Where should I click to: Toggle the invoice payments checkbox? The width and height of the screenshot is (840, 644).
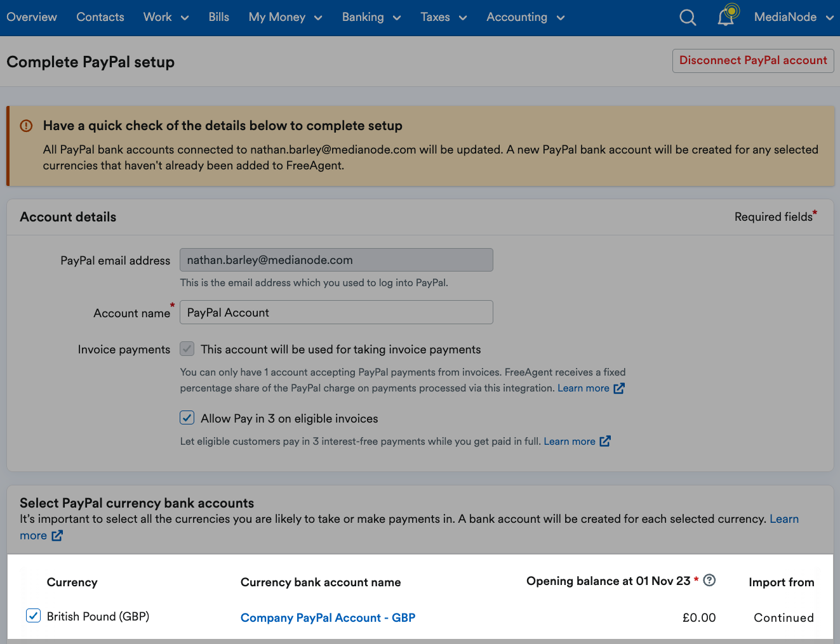pos(187,348)
